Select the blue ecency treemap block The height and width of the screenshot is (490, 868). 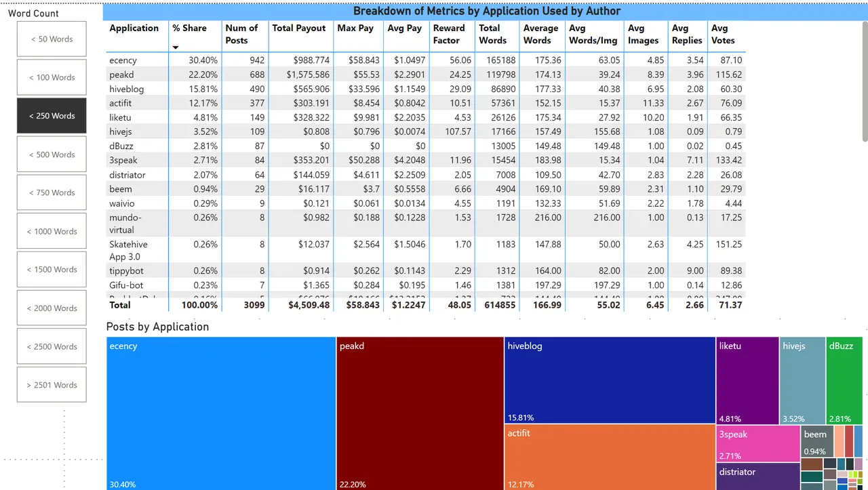click(221, 413)
